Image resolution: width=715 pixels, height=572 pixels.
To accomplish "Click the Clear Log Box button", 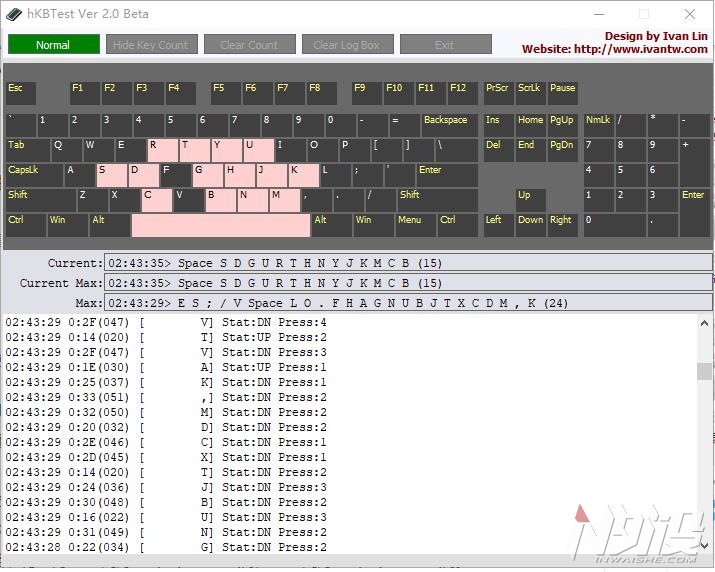I will point(347,44).
